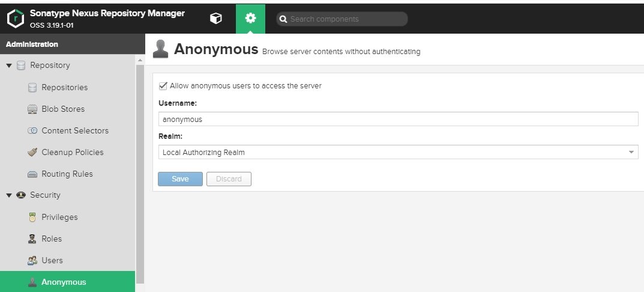Click the Privileges medal icon
Viewport: 644px width, 292px height.
point(32,217)
